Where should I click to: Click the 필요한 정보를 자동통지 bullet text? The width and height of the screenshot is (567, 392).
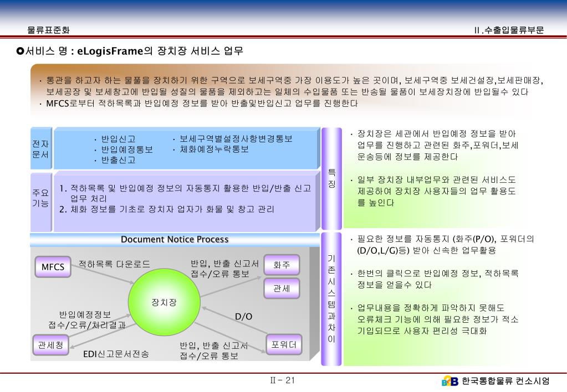(446, 245)
